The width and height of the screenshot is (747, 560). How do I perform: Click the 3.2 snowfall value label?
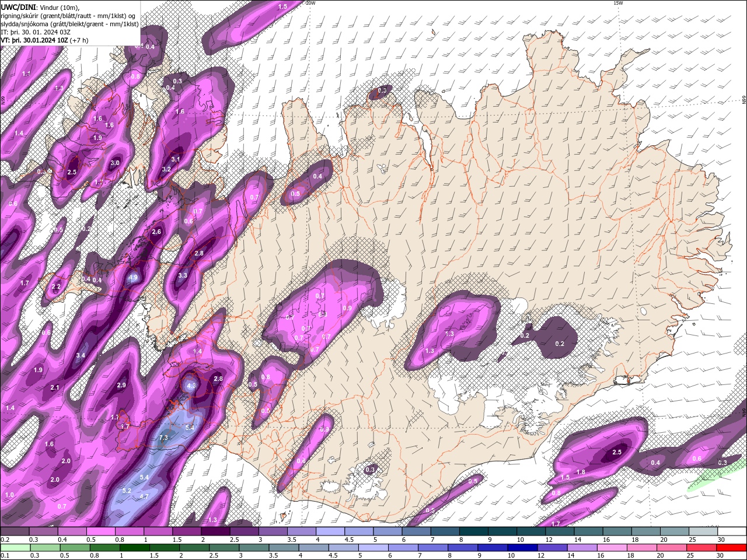(166, 169)
